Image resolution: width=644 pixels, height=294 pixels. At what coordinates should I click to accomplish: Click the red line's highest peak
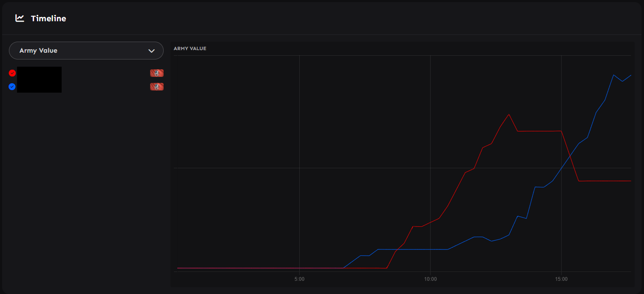coord(508,114)
